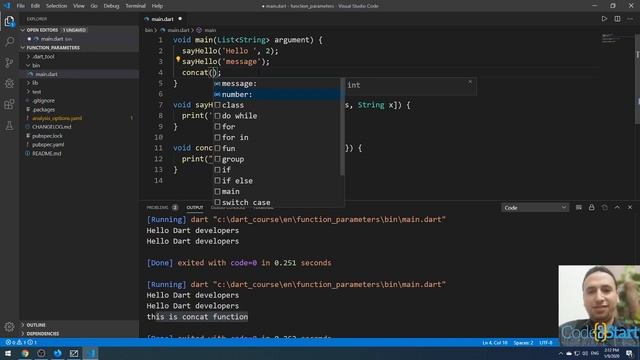The height and width of the screenshot is (360, 640).
Task: Choose the 'for in' snippet suggestion
Action: point(277,138)
